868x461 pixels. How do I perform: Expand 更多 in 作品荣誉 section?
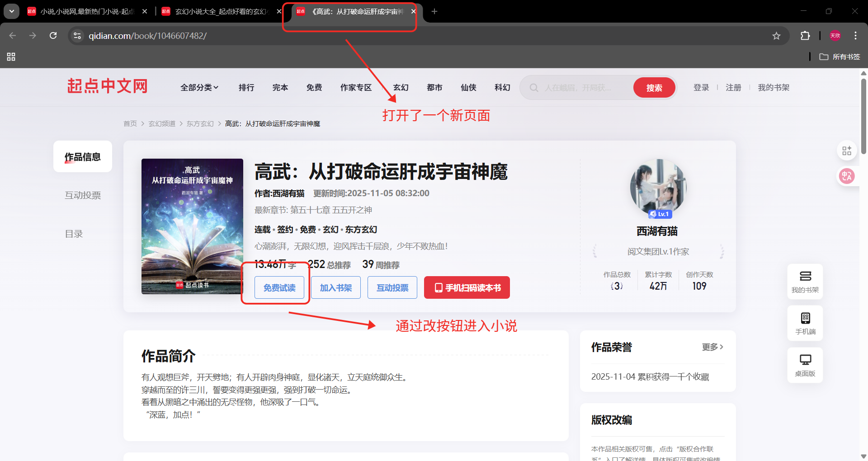[x=712, y=347]
